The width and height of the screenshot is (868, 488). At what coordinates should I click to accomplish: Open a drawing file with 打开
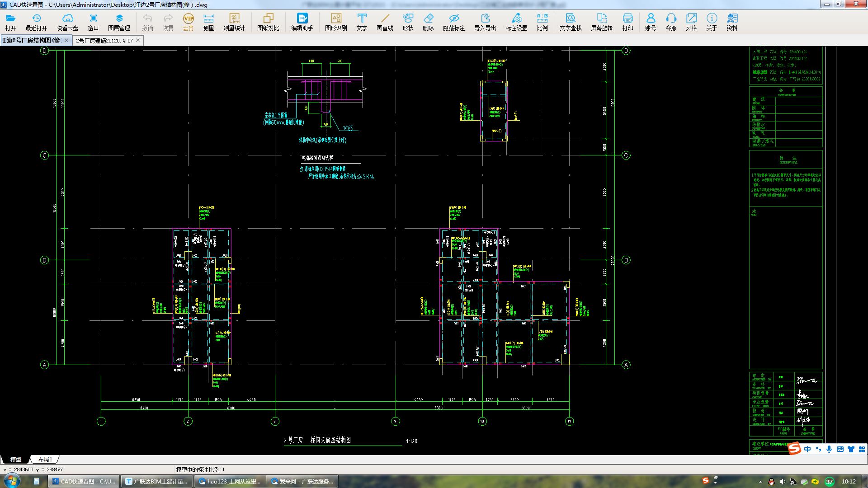coord(11,22)
